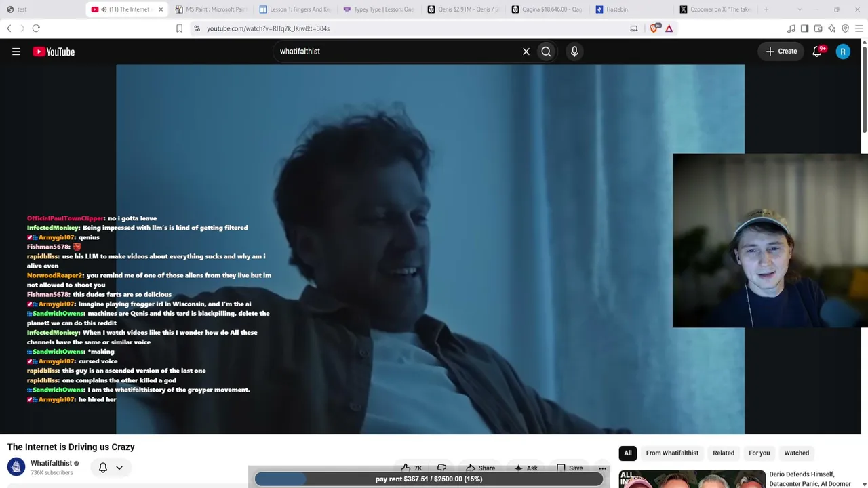
Task: Open the Leo AI sparkle icon
Action: [831, 28]
